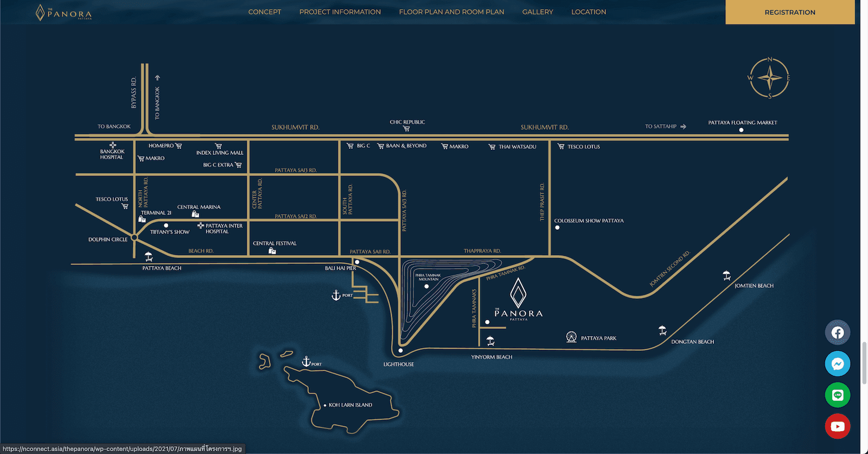Go to Project Information section
868x454 pixels.
(340, 12)
